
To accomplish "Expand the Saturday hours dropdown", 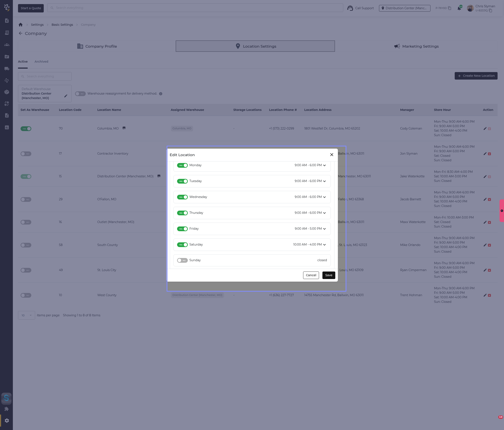I will click(324, 244).
